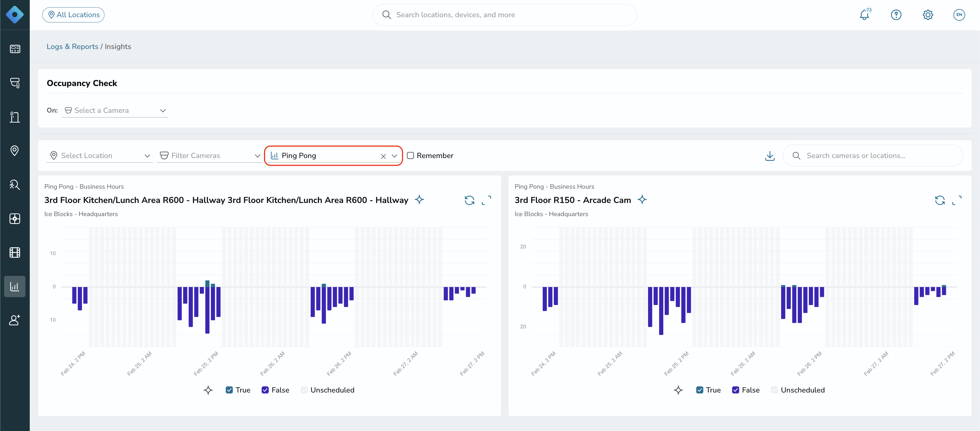Open the person search sidebar icon

pos(15,185)
